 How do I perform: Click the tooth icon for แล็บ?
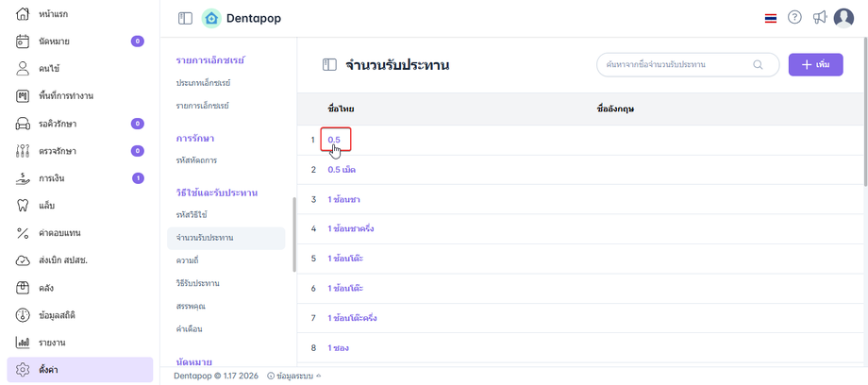coord(24,205)
